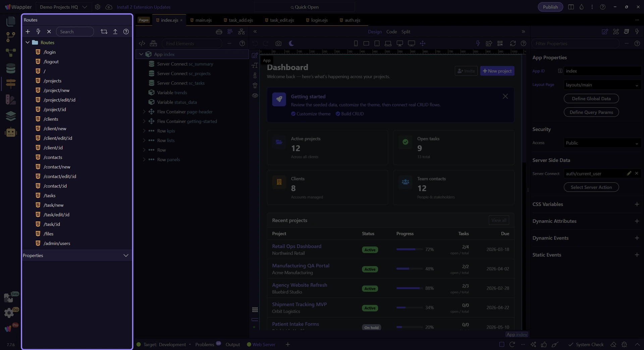Click the Retail Ops Dashboard progress bar
644x350 pixels.
(409, 249)
